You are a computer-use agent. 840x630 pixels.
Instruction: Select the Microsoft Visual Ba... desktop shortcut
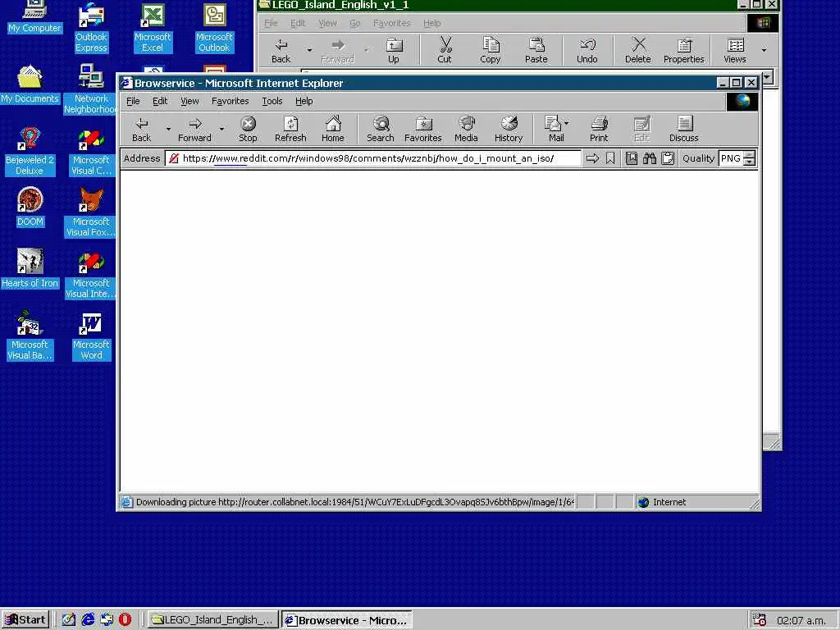pyautogui.click(x=30, y=336)
